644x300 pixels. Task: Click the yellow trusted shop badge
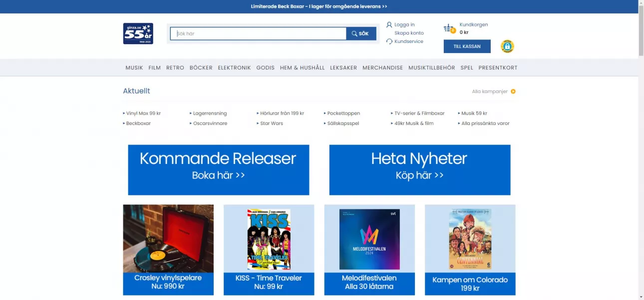(507, 46)
